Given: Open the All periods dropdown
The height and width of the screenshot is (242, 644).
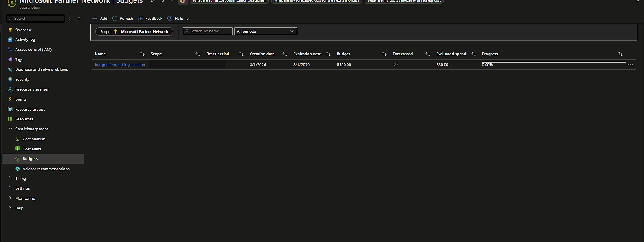Looking at the screenshot, I should point(266,31).
